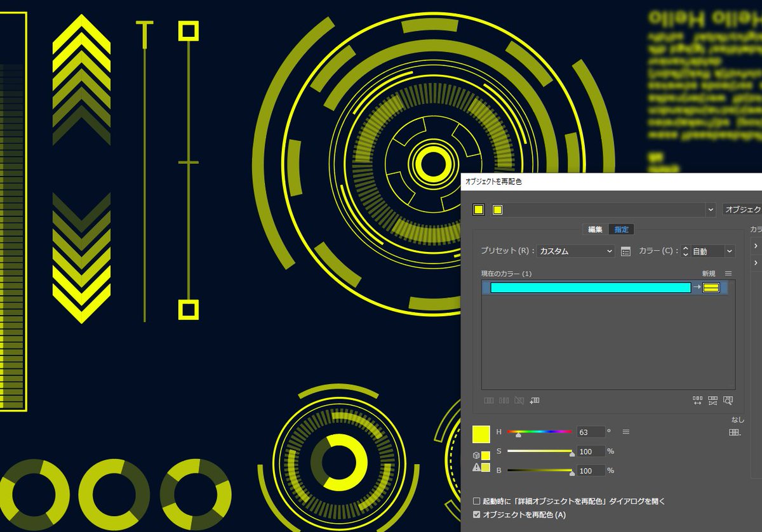
Task: Click the merge colors into a row icon
Action: pos(489,401)
